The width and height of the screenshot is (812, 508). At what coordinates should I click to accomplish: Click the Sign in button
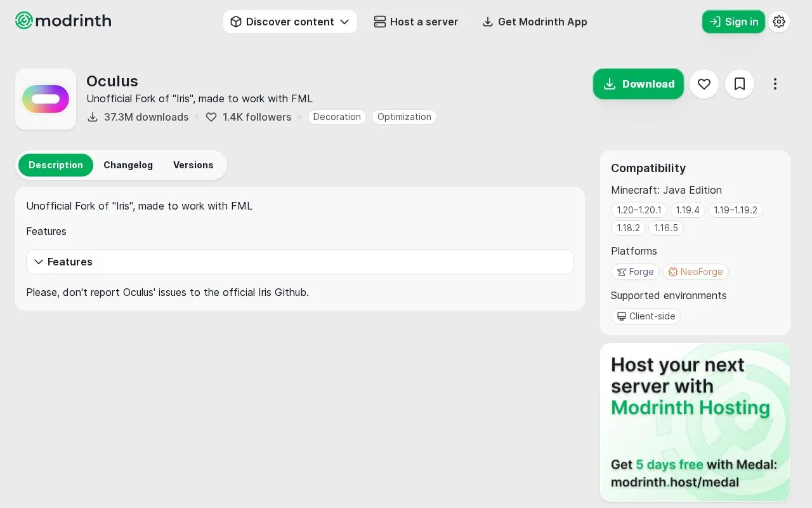click(x=733, y=22)
